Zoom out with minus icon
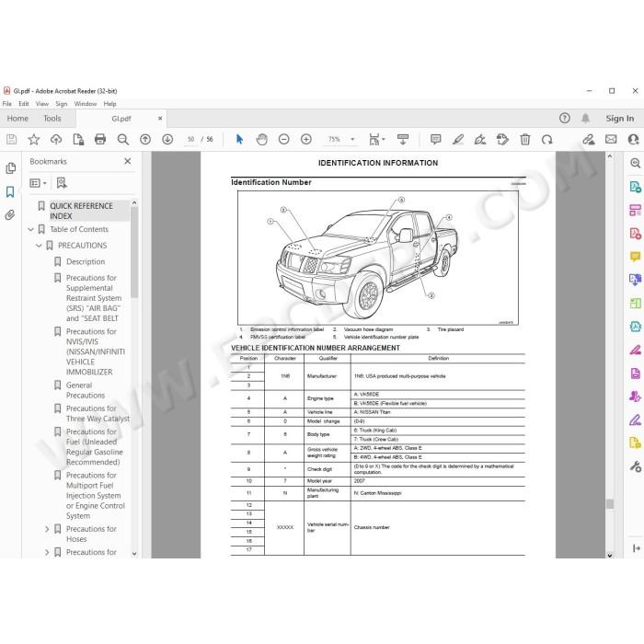644x644 pixels. 283,140
